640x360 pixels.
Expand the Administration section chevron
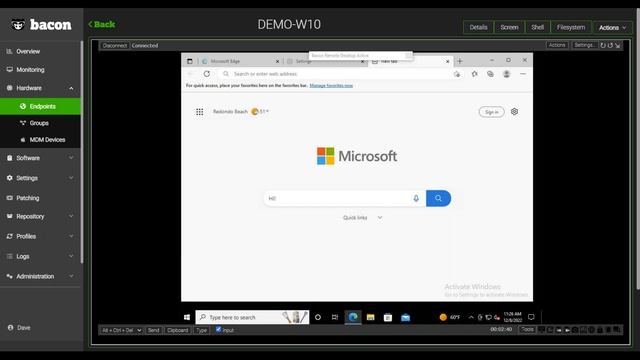click(71, 276)
